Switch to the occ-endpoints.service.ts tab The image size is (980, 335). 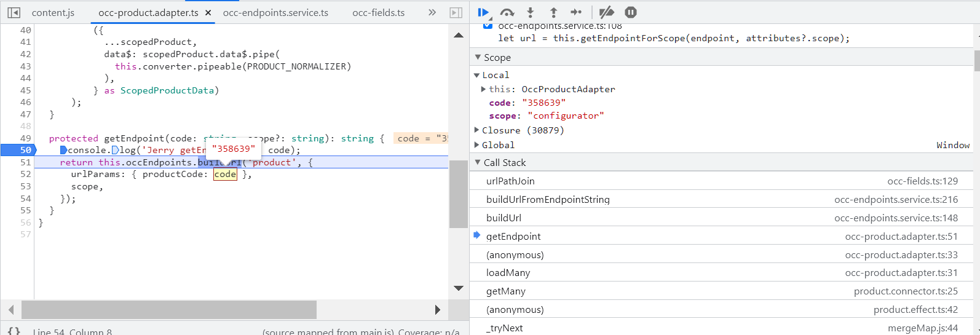point(275,12)
